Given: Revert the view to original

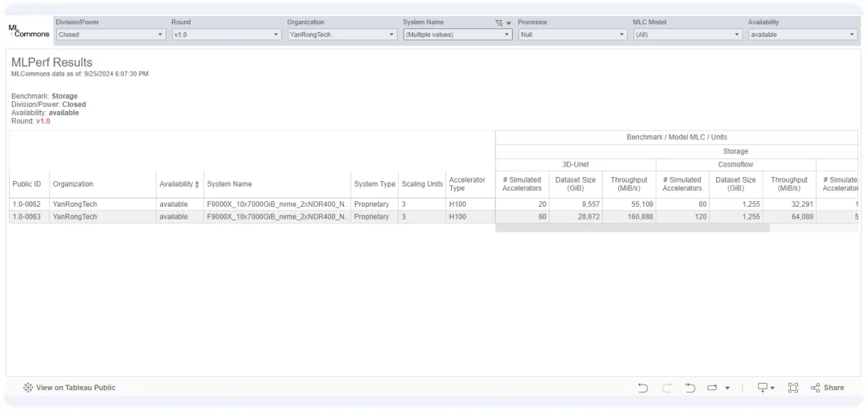Looking at the screenshot, I should click(x=690, y=388).
